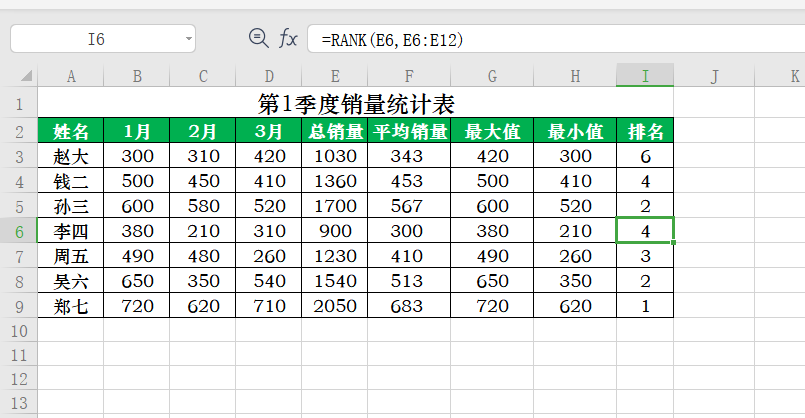Click the 1月 header cell
The image size is (805, 418).
(x=137, y=131)
